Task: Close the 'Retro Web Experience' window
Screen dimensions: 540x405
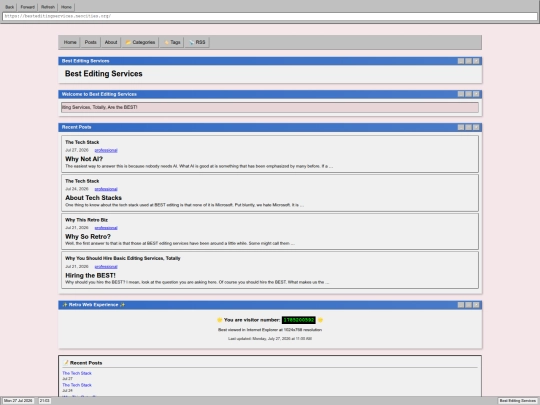Action: (476, 305)
